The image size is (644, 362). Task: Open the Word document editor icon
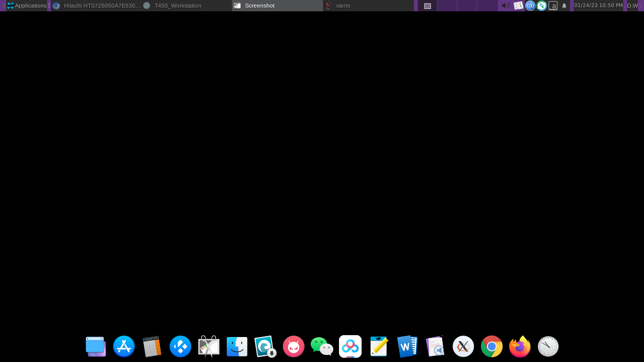click(x=407, y=346)
